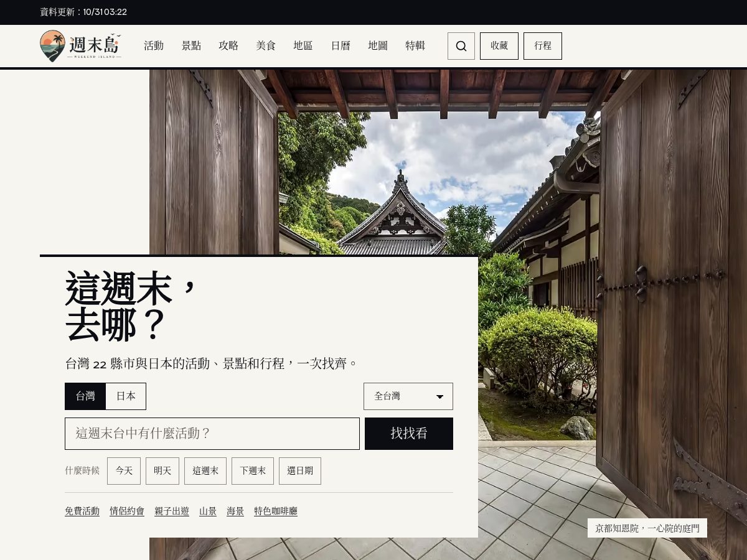Select the 今天 time filter
Viewport: 747px width, 560px height.
[x=124, y=471]
